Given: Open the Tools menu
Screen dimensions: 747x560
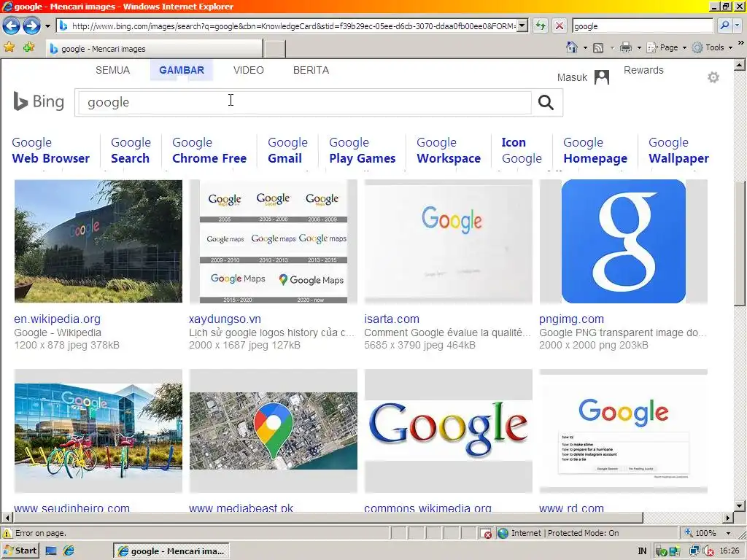Looking at the screenshot, I should pyautogui.click(x=712, y=47).
